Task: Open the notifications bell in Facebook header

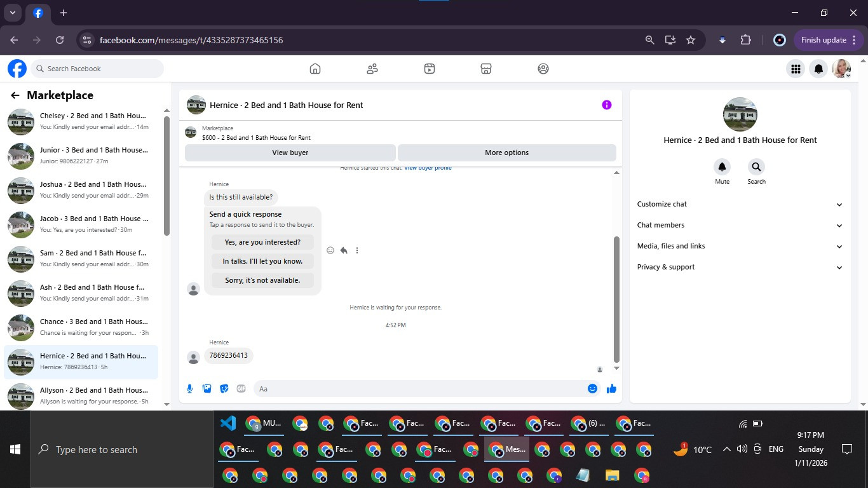Action: click(x=819, y=69)
